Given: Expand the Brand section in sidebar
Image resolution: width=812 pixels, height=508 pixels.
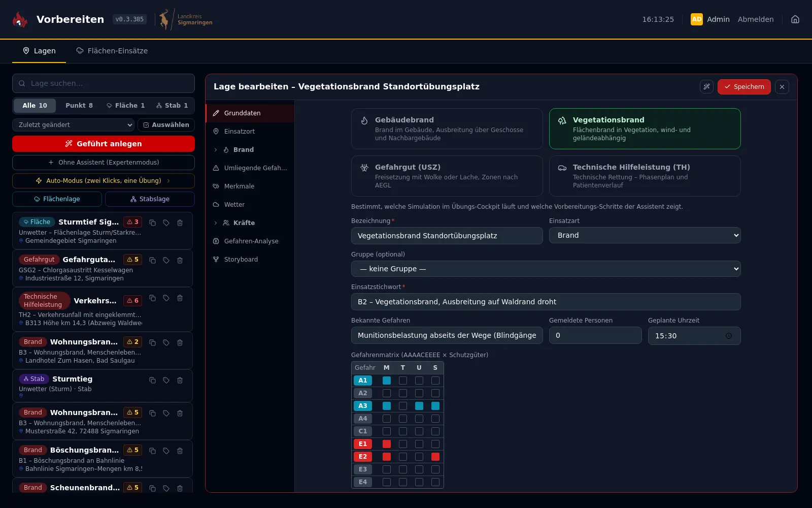Looking at the screenshot, I should (216, 150).
